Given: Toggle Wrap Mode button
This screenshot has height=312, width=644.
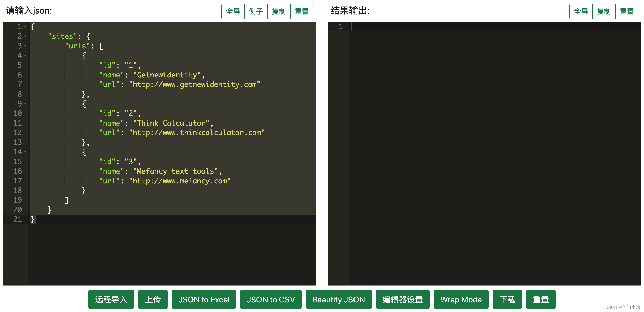Looking at the screenshot, I should point(461,299).
